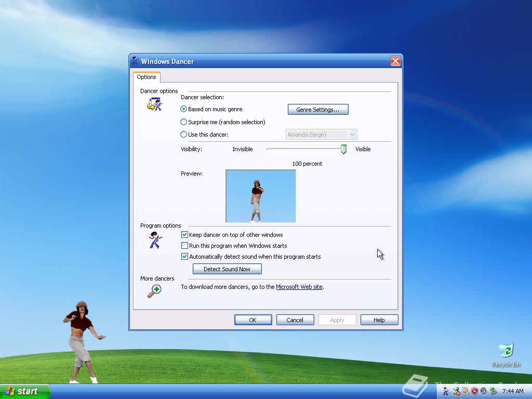This screenshot has height=399, width=532.
Task: Click the orange dancing figure tray icon
Action: (465, 391)
